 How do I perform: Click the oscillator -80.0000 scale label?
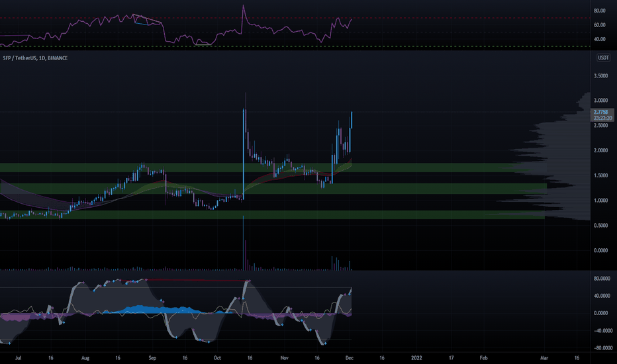point(602,348)
